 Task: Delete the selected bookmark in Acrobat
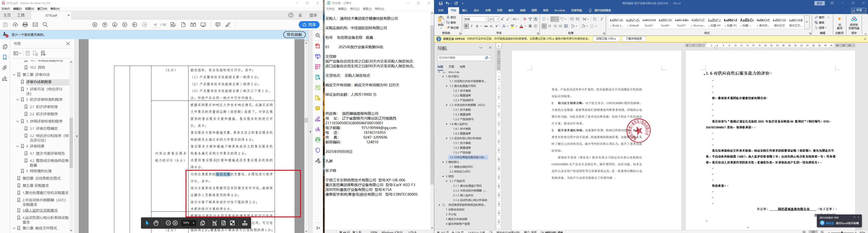pos(28,53)
